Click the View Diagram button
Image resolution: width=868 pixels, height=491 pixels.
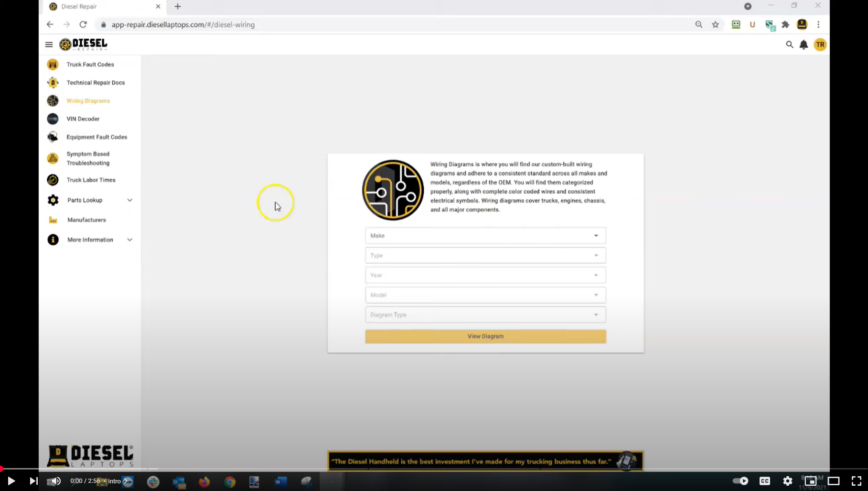pos(485,336)
